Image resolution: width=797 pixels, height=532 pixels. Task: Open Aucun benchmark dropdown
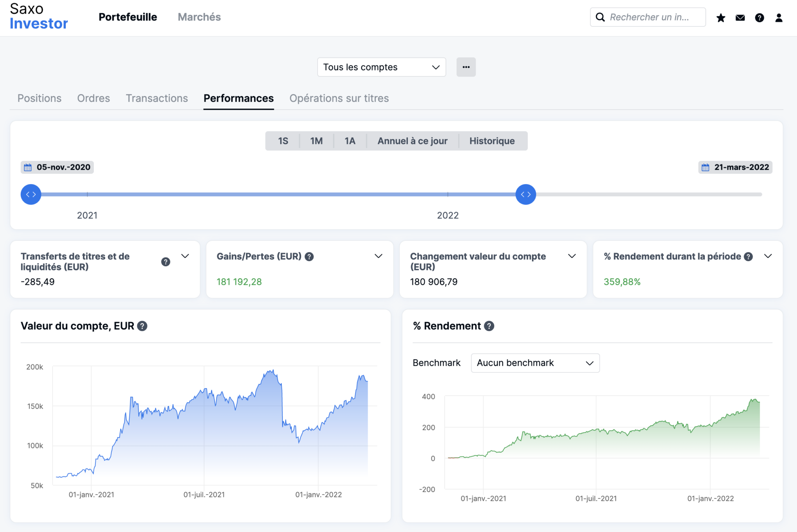(535, 363)
